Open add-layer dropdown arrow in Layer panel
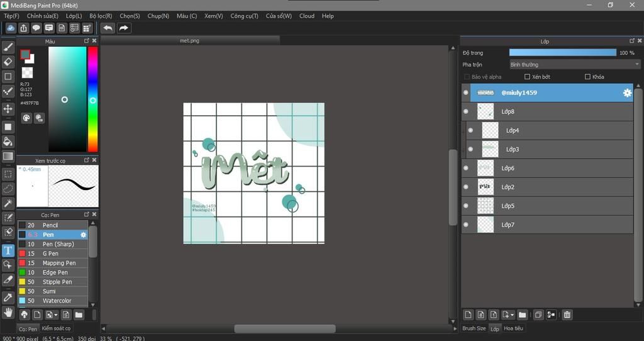The image size is (644, 341). (x=512, y=315)
